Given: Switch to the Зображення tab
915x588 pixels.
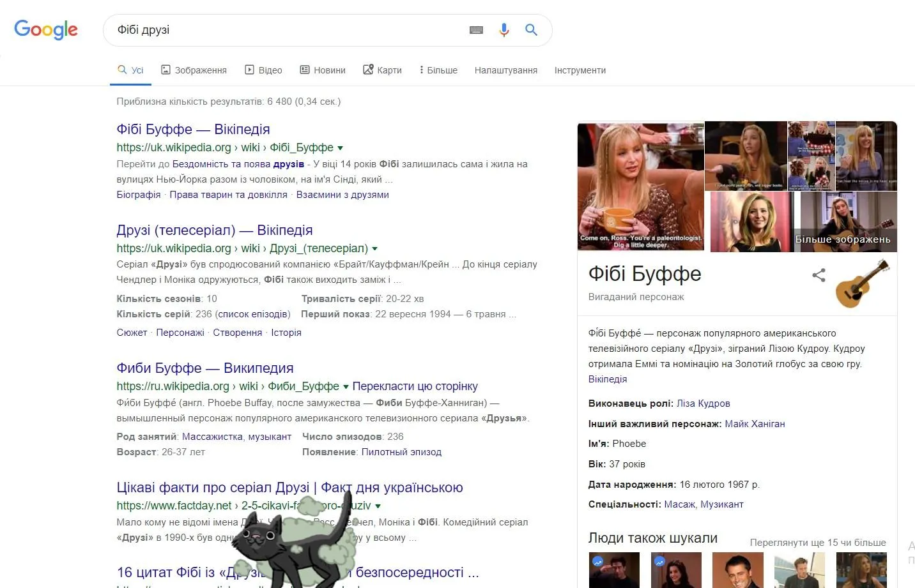Looking at the screenshot, I should [x=200, y=70].
